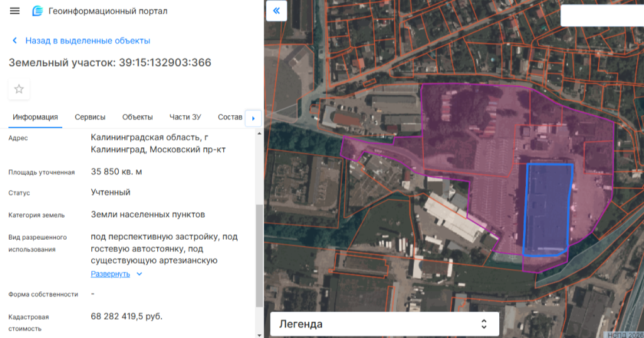Follow the Назад в выделенные объекты link

click(87, 41)
